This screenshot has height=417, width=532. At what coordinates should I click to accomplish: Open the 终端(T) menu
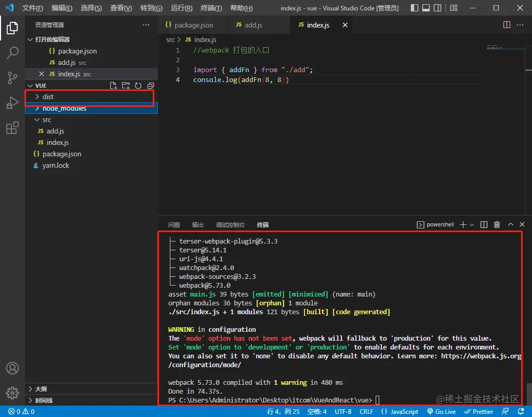coord(211,8)
